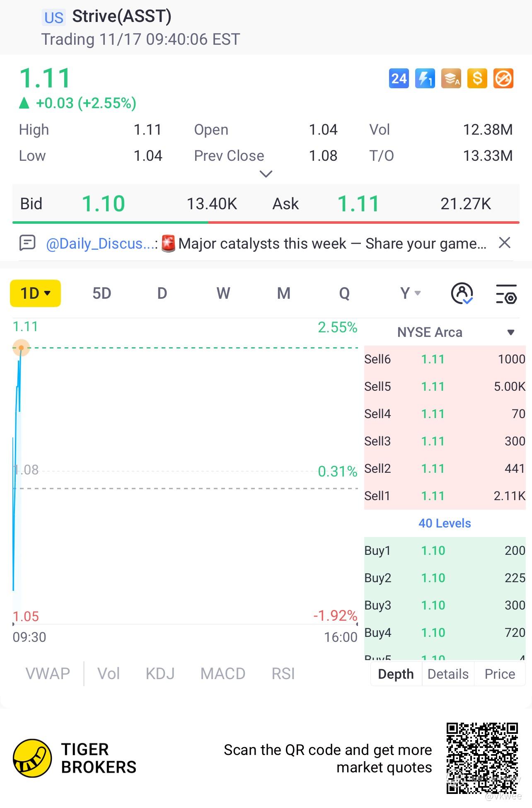Tap the orange price marker on chart
The width and height of the screenshot is (532, 808).
pyautogui.click(x=21, y=348)
